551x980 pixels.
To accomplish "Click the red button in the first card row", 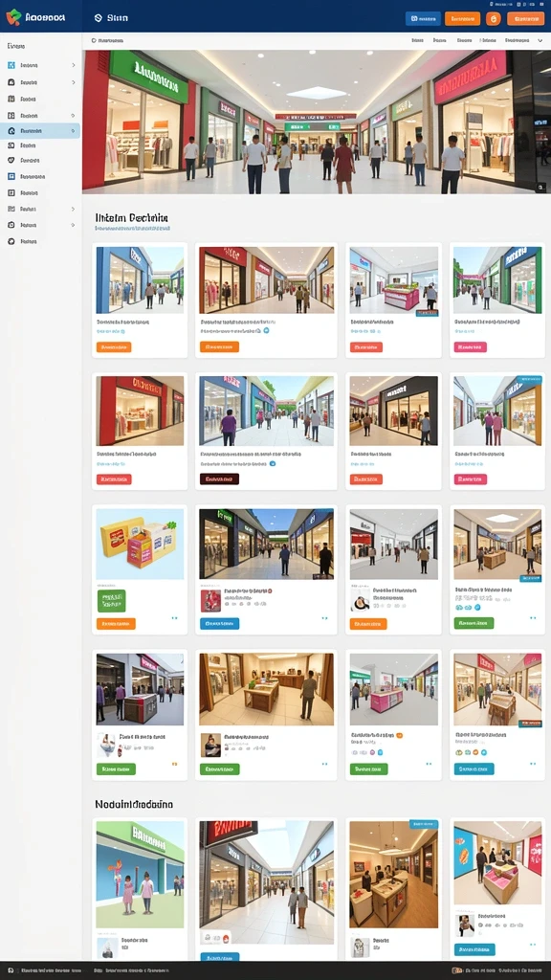I will [x=366, y=346].
